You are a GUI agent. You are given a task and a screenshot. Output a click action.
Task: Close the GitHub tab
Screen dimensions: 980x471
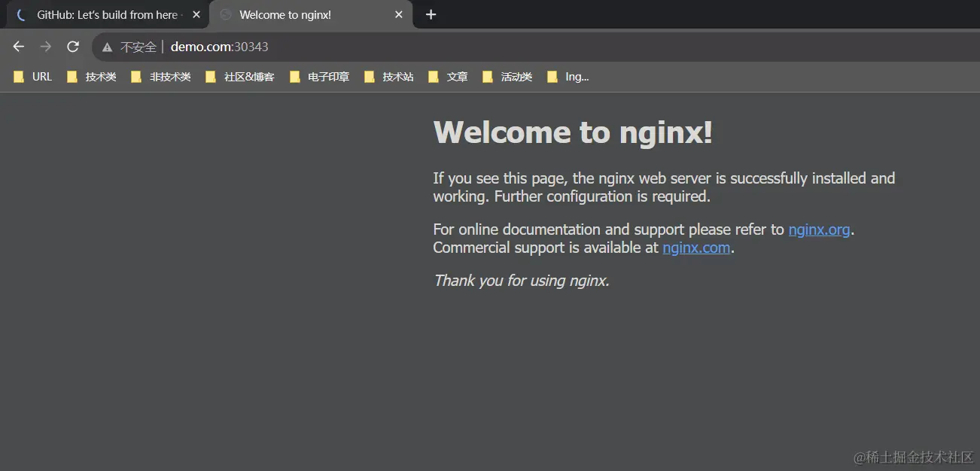click(x=196, y=14)
